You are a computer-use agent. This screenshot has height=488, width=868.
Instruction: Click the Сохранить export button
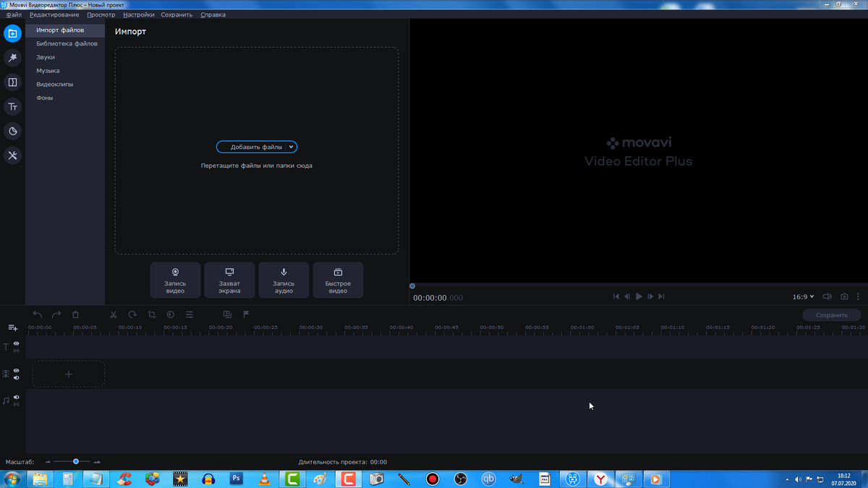(832, 315)
